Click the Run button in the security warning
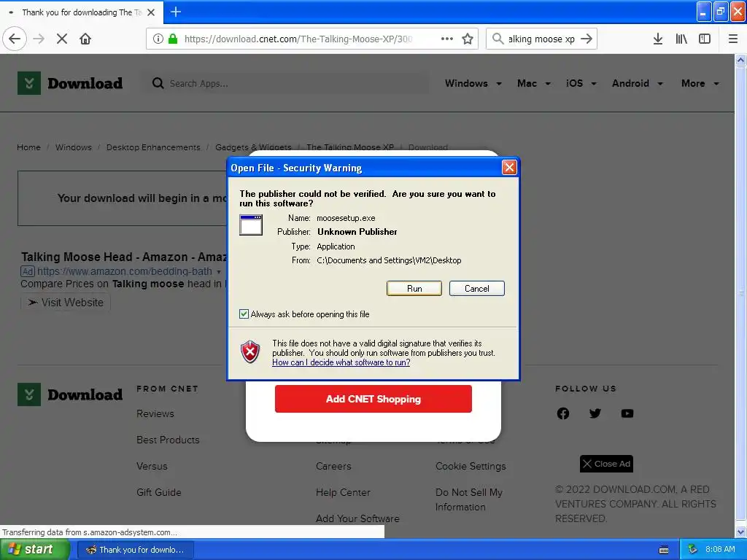747x560 pixels. coord(414,289)
